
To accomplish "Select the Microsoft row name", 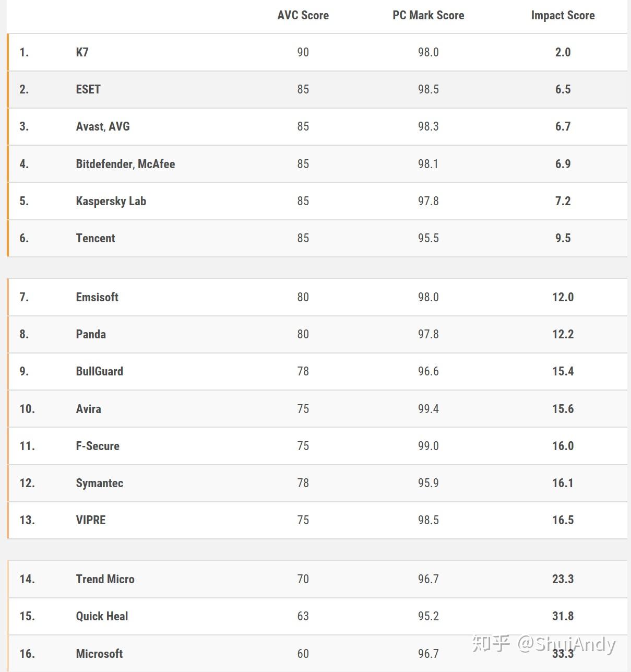I will (99, 654).
